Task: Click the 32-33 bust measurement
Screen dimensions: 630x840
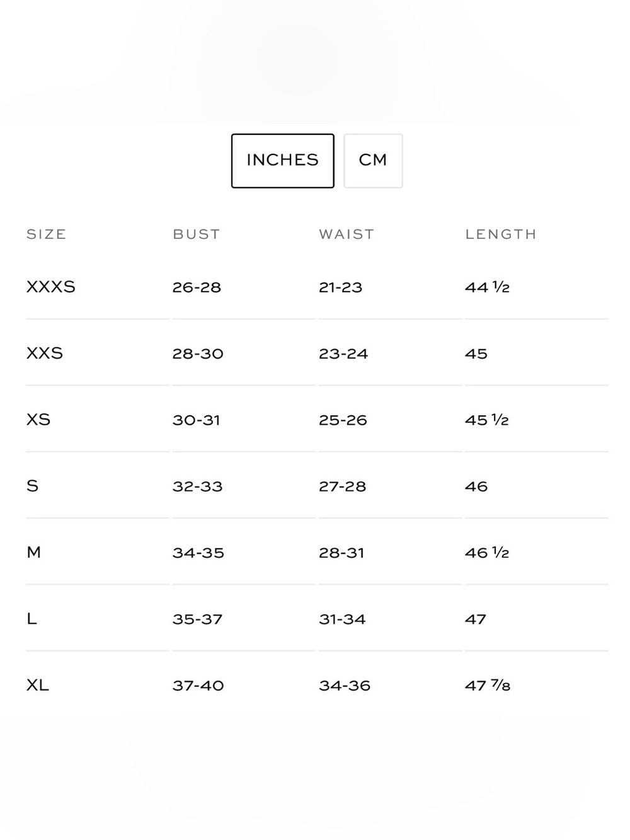Action: tap(198, 486)
